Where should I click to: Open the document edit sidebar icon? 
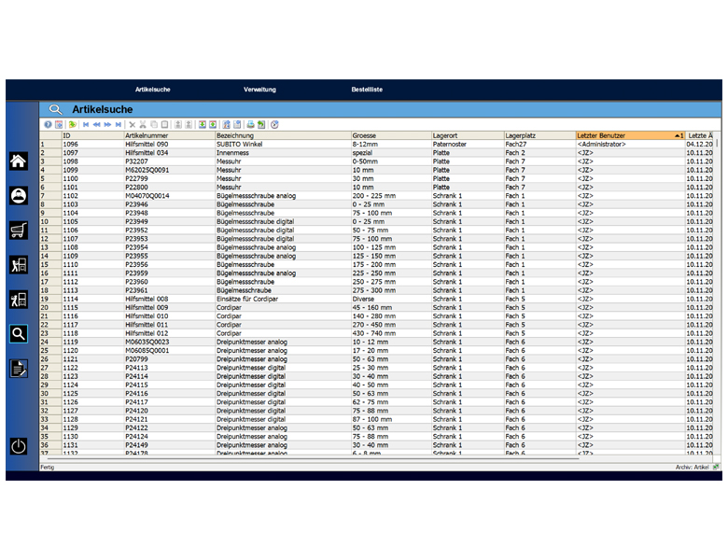[x=19, y=369]
